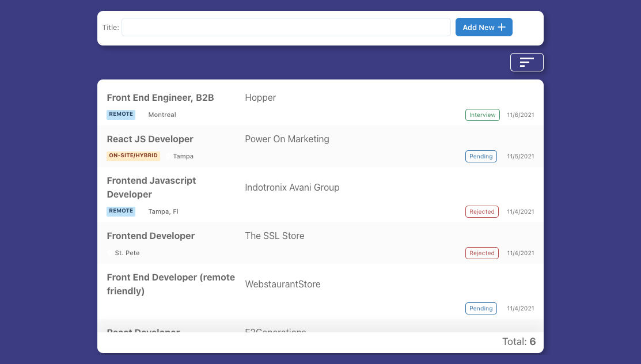Click The SSL Store company name
The image size is (641, 364).
click(274, 236)
